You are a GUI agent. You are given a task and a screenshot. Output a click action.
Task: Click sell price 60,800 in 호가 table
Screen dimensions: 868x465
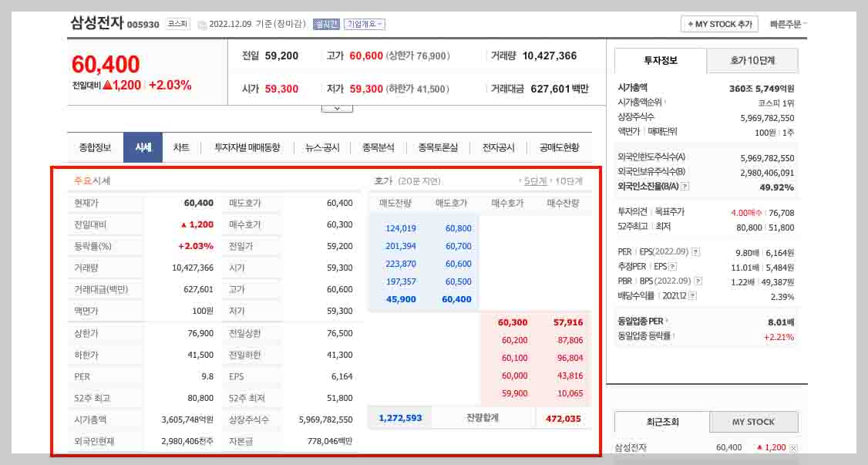[459, 228]
